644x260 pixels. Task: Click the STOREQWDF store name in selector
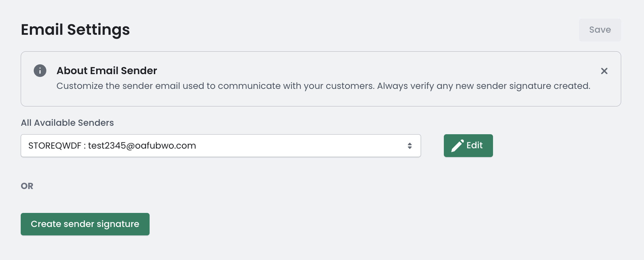tap(55, 146)
